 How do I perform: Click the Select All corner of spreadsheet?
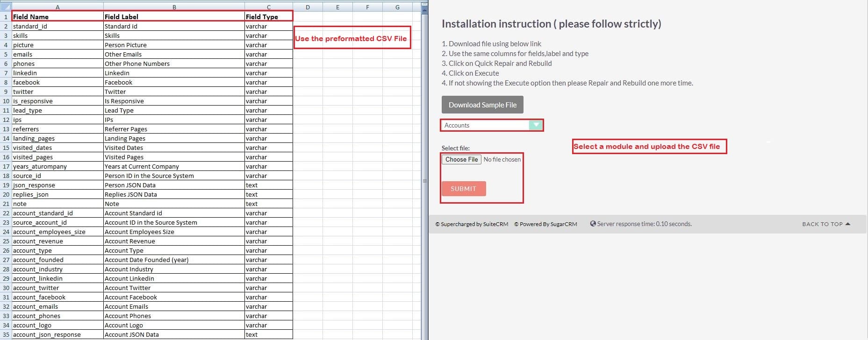click(x=6, y=7)
